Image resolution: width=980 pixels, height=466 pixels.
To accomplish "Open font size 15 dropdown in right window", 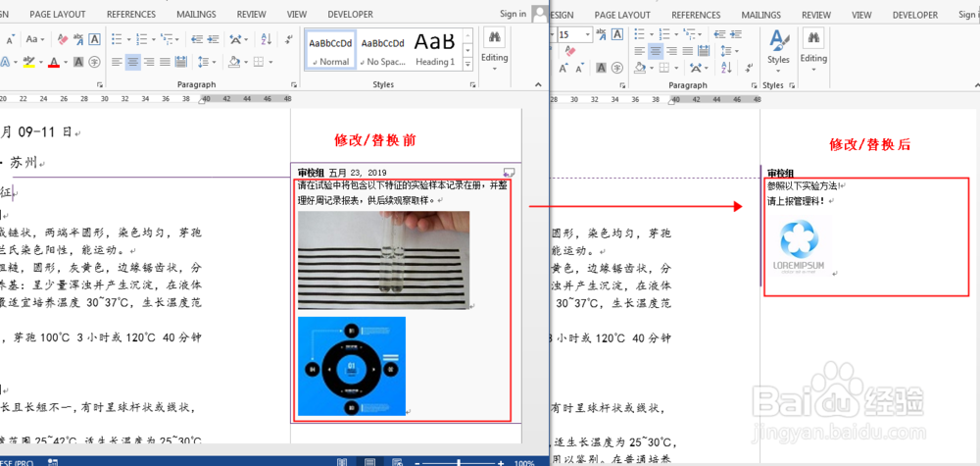I will (x=588, y=34).
